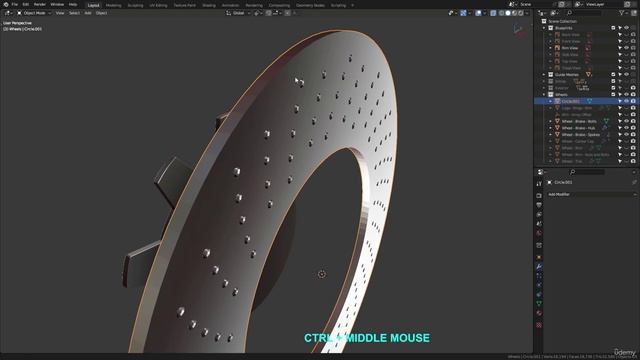Click the viewport navigation axis gizmo
Viewport: 640px width, 360px height.
click(x=519, y=30)
